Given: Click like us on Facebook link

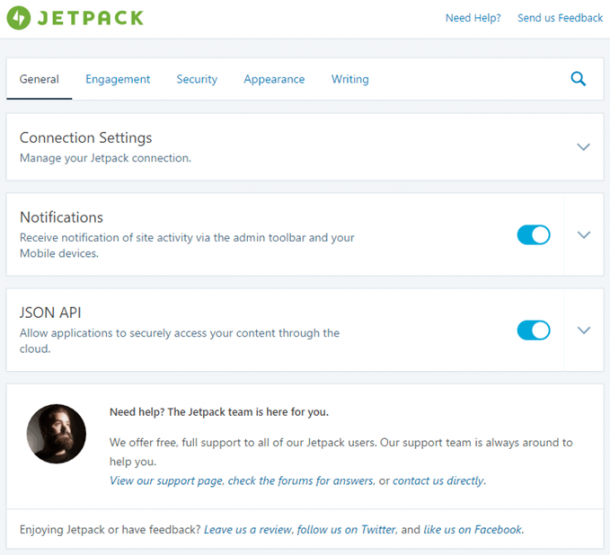Looking at the screenshot, I should (x=473, y=530).
